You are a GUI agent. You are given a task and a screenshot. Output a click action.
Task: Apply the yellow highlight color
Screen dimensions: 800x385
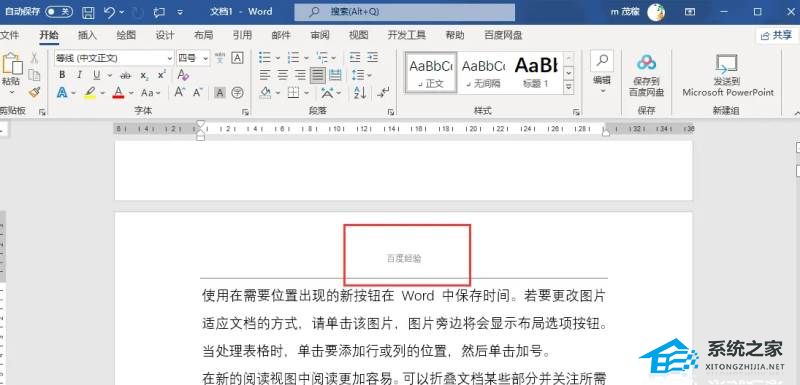90,93
